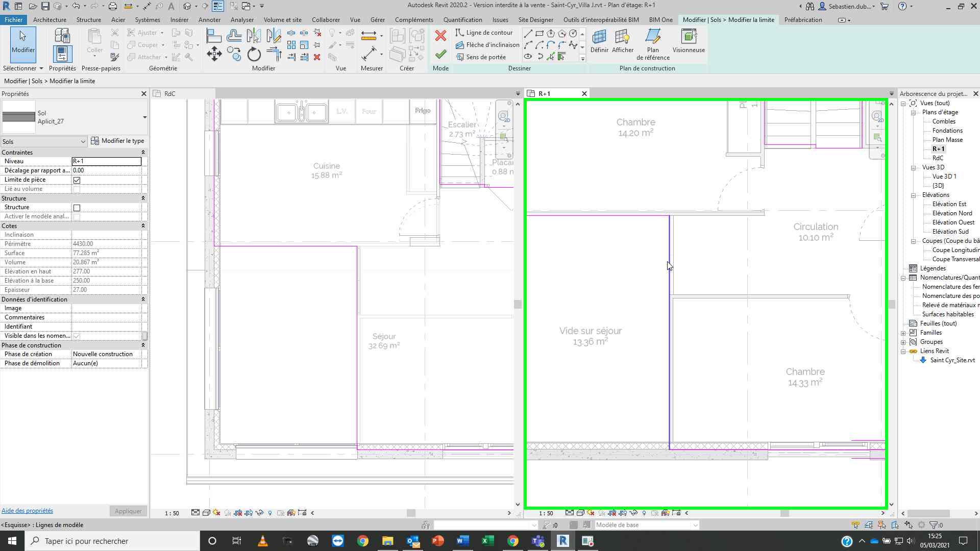Image resolution: width=980 pixels, height=551 pixels.
Task: Click the Modifier le type button
Action: 118,140
